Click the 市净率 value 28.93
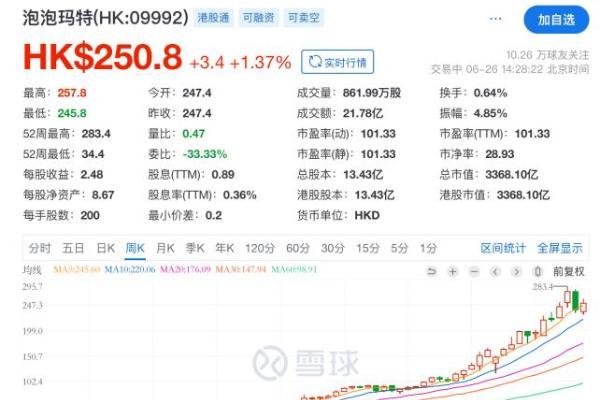The width and height of the screenshot is (600, 400). coord(500,154)
